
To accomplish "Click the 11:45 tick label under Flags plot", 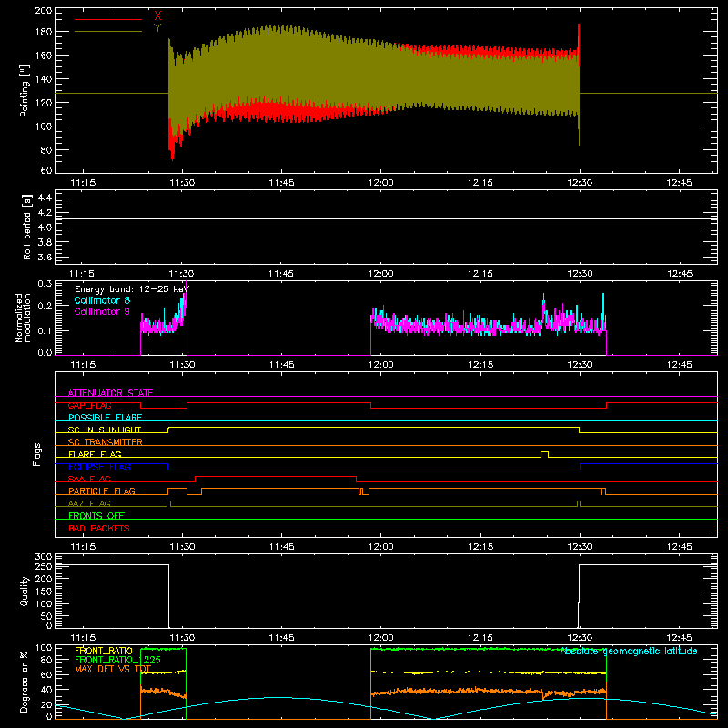I will click(x=281, y=547).
